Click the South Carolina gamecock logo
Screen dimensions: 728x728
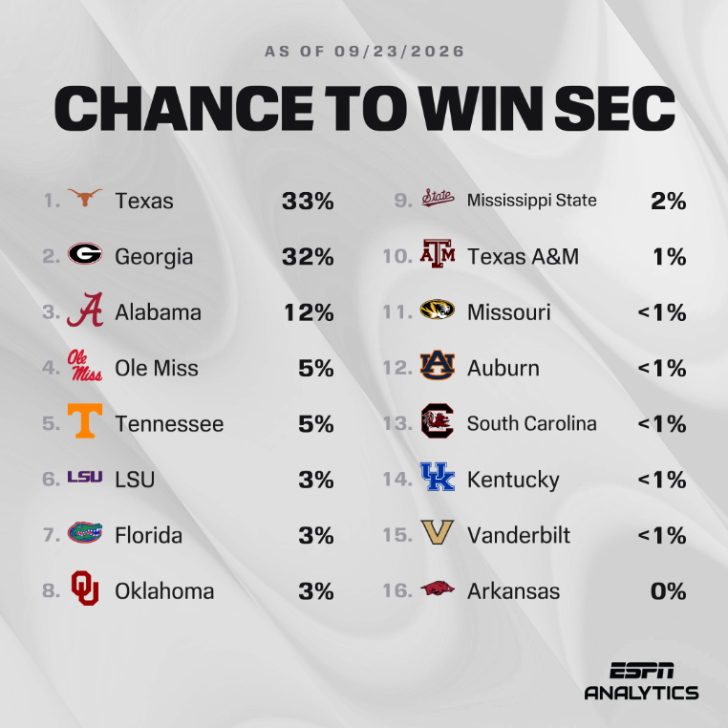438,421
